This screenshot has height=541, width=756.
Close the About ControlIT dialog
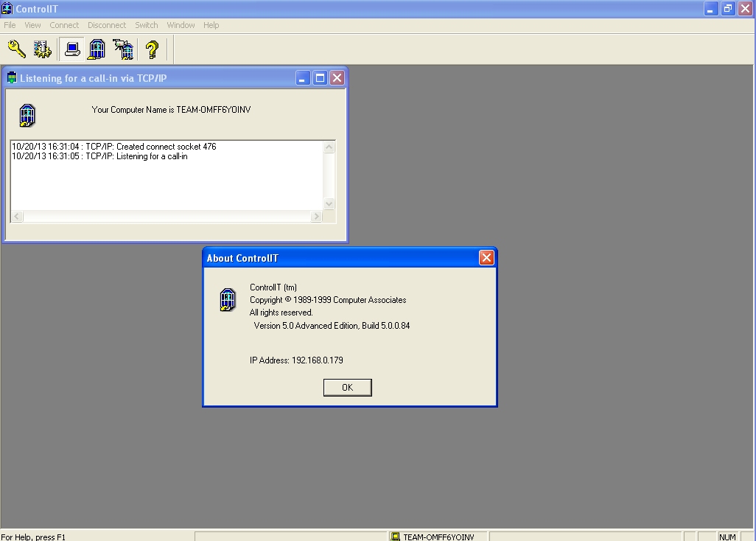coord(486,258)
